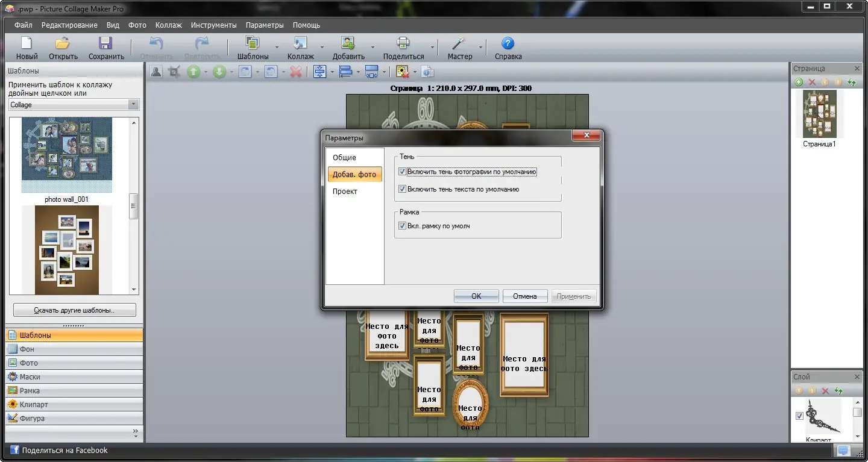Add a new page with green plus icon
This screenshot has height=462, width=868.
tap(799, 82)
